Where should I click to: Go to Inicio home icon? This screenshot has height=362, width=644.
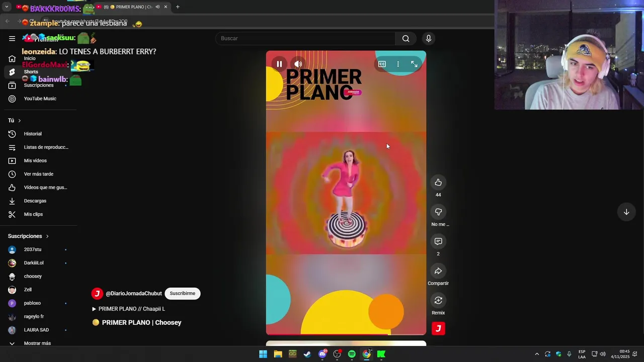tap(12, 58)
